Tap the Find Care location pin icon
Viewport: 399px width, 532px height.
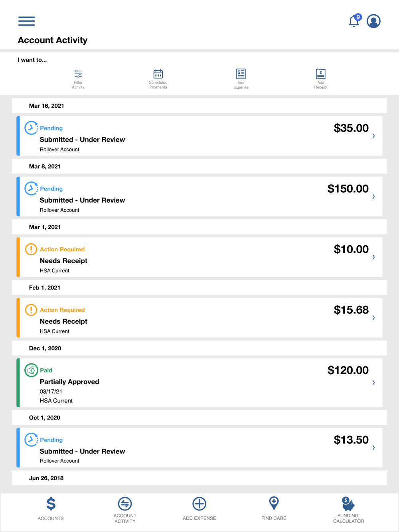point(274,504)
